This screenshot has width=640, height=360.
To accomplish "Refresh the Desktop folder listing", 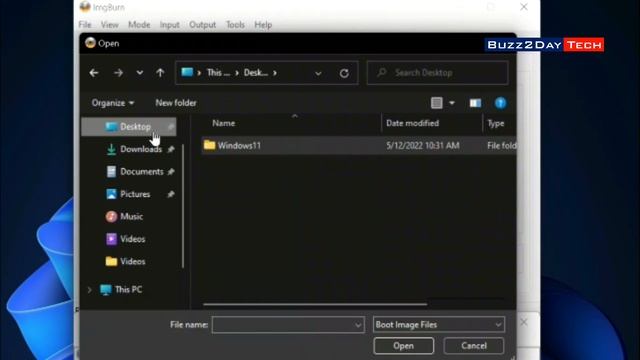I will 344,73.
